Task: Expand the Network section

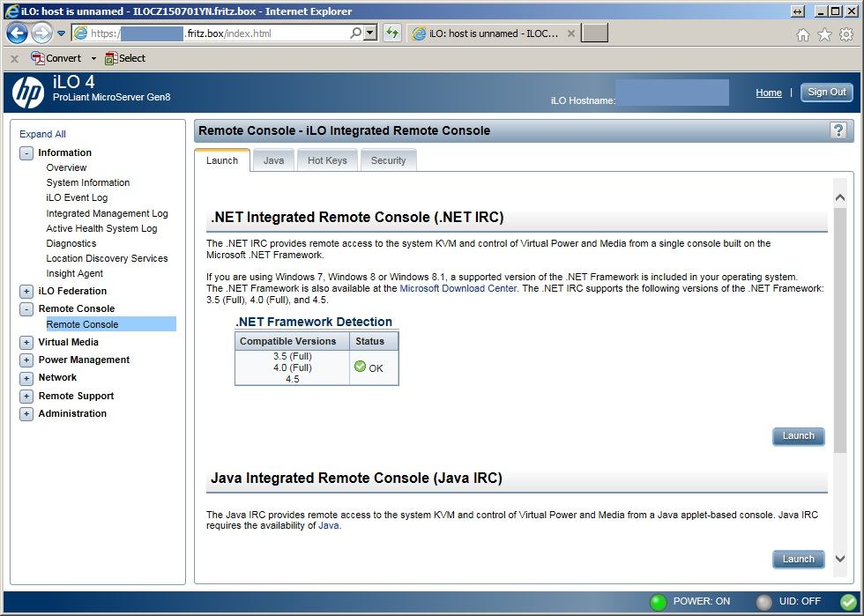Action: 26,379
